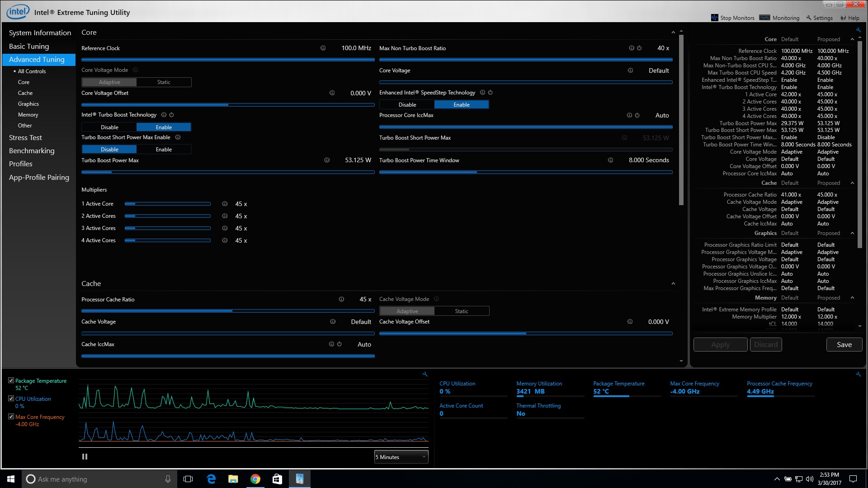This screenshot has width=868, height=488.
Task: Click info icon for 4 Active Cores multiplier
Action: click(225, 240)
